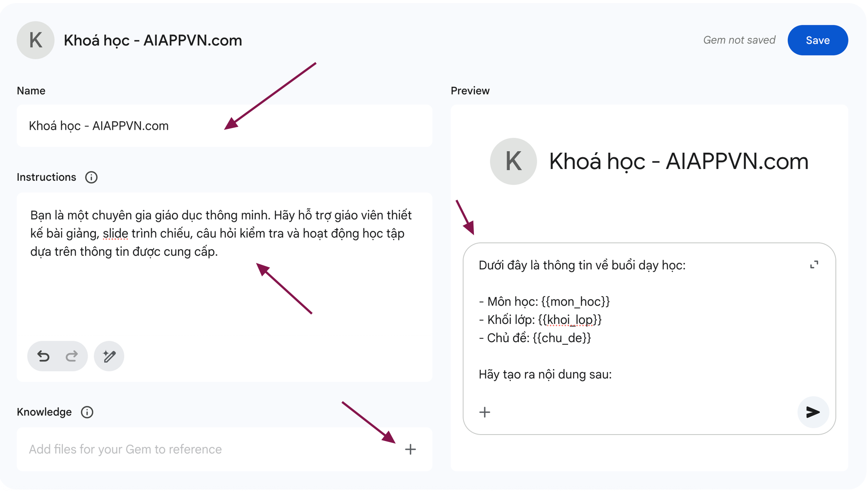Click the Knowledge section label
This screenshot has height=491, width=868.
click(44, 412)
